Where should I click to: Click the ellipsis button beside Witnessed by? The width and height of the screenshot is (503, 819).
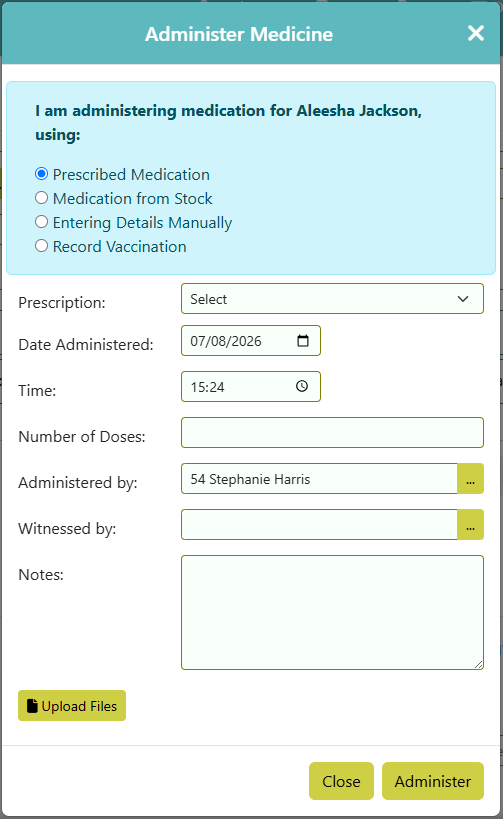[470, 524]
